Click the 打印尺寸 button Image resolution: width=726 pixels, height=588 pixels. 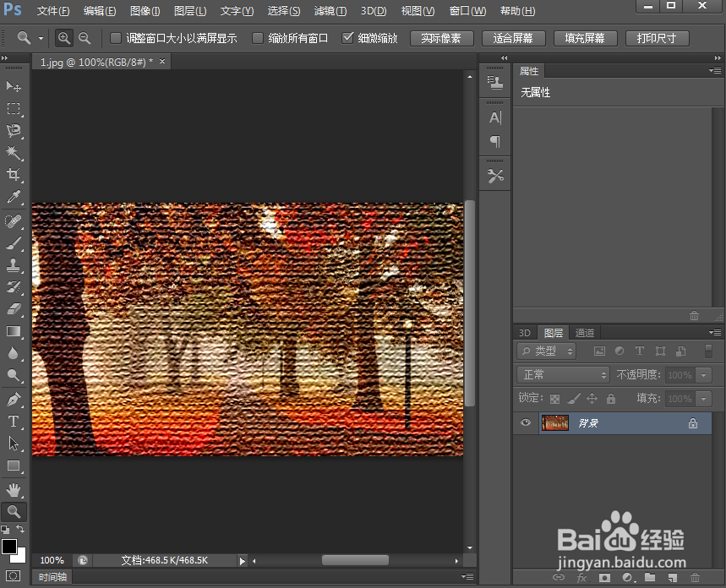tap(657, 38)
